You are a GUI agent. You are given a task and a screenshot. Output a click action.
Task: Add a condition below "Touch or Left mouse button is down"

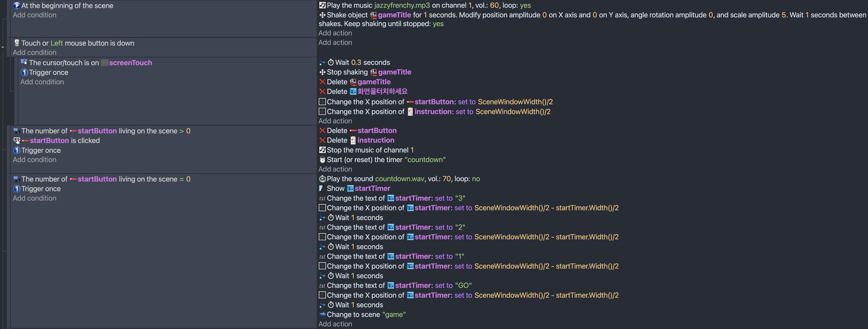tap(34, 52)
